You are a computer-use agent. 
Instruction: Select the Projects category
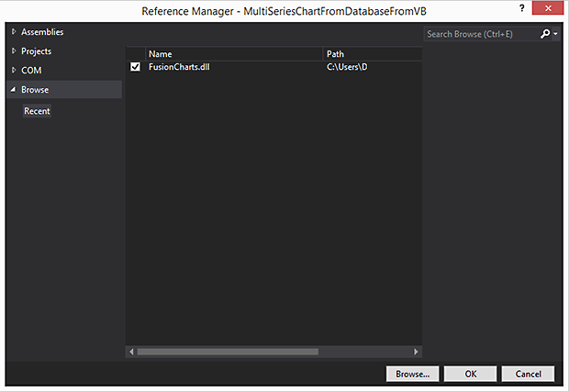pyautogui.click(x=37, y=51)
